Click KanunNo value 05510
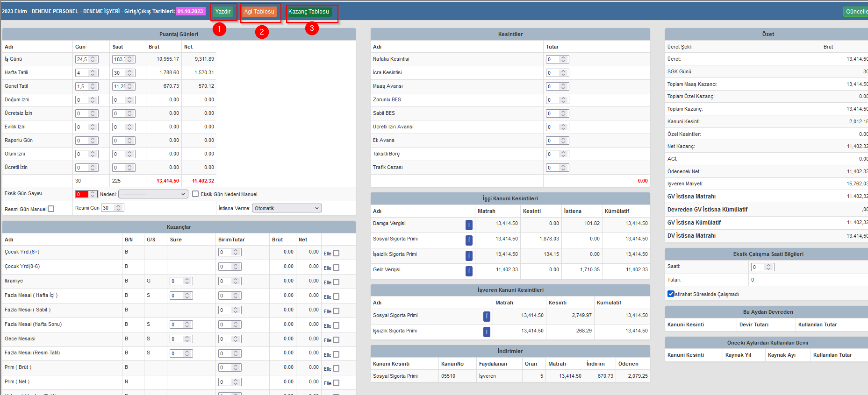The width and height of the screenshot is (868, 395). coord(448,376)
